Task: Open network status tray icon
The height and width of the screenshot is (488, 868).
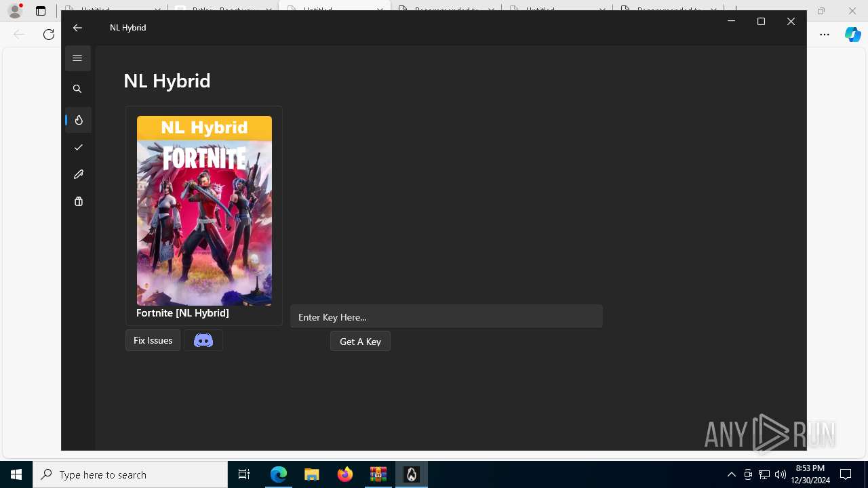Action: coord(764,474)
